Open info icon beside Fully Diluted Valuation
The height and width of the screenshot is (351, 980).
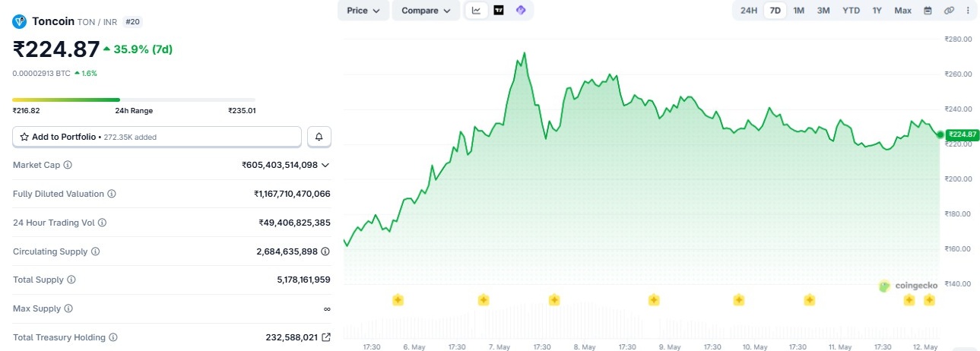tap(112, 194)
